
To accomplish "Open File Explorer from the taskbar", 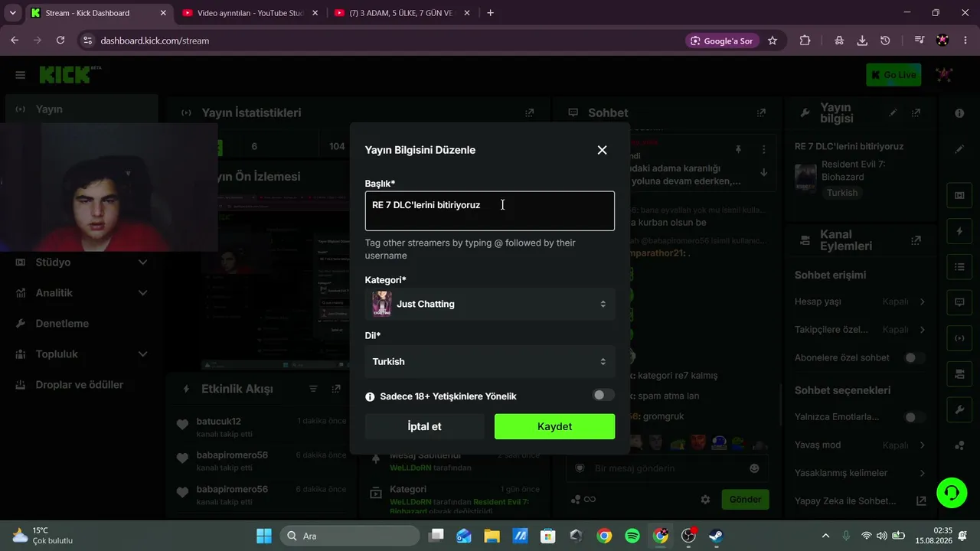I will [492, 536].
